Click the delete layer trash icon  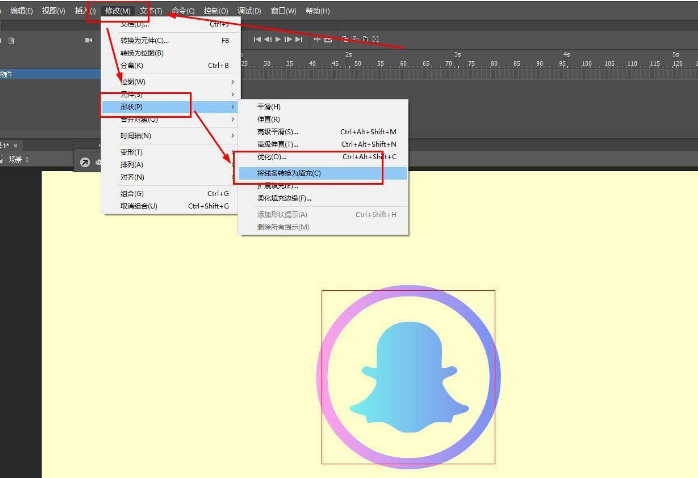pyautogui.click(x=11, y=41)
